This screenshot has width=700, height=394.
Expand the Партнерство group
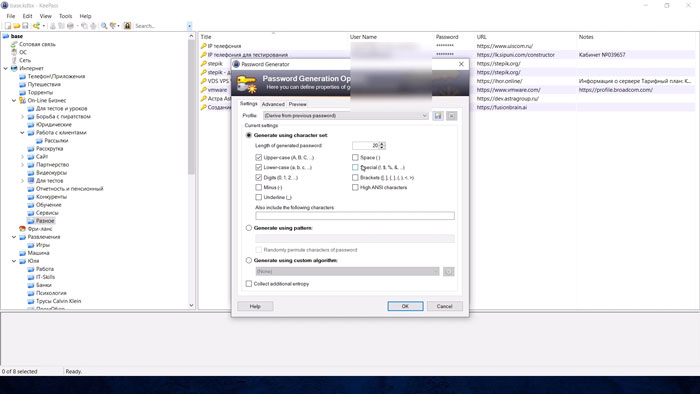pyautogui.click(x=22, y=165)
